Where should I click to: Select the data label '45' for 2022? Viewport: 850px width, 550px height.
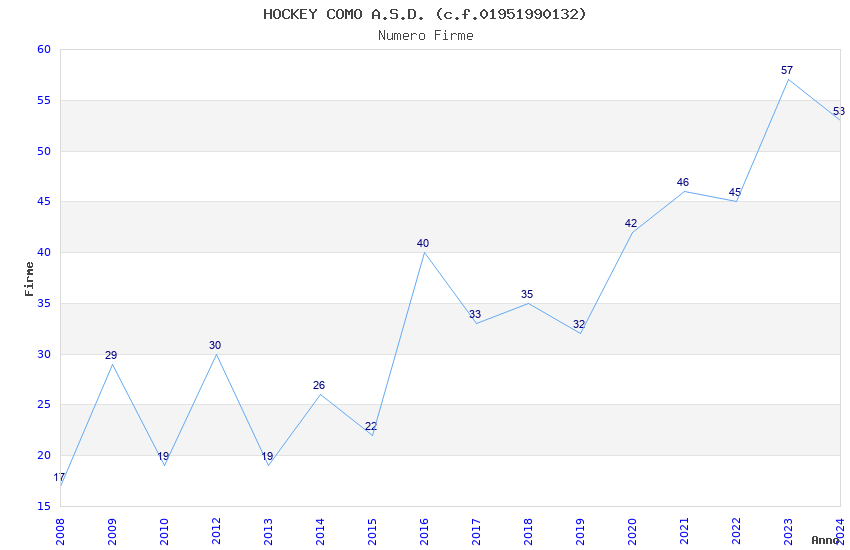click(x=735, y=192)
